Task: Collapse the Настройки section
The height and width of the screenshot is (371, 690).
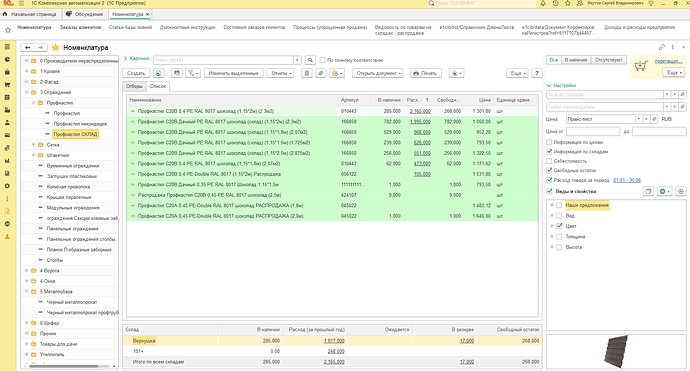Action: tap(562, 85)
